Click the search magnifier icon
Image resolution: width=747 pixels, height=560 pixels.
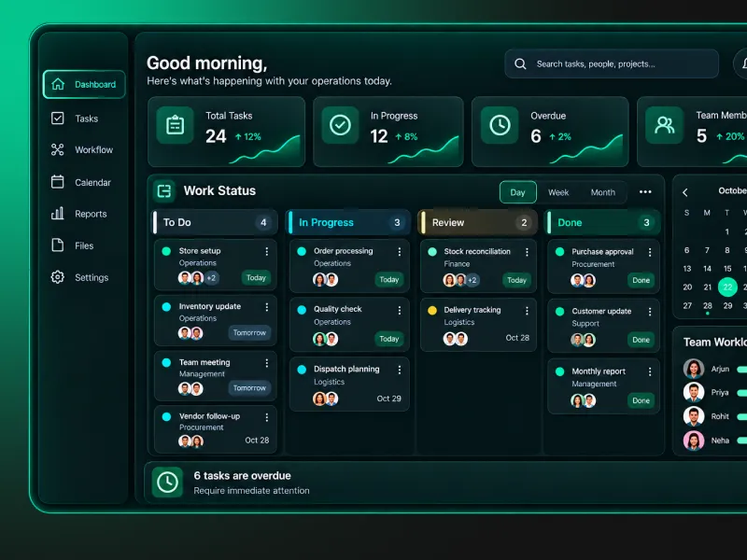(520, 63)
